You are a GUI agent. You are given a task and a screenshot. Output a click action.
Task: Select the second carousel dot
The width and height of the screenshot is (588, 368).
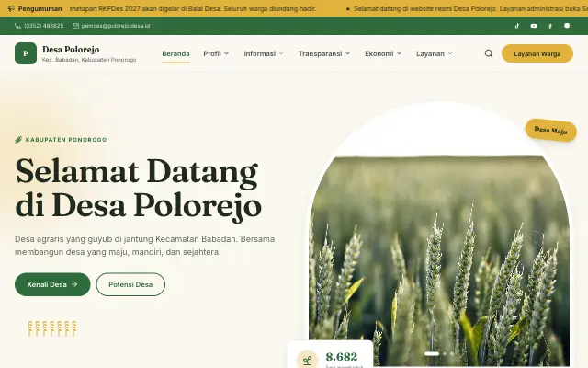[x=445, y=353]
